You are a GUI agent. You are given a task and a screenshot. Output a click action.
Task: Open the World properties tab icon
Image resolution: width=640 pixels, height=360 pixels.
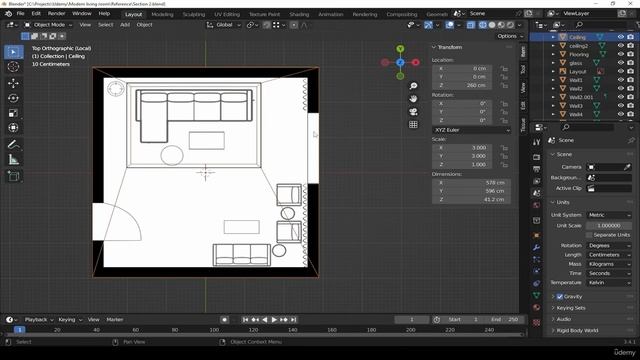tap(536, 205)
